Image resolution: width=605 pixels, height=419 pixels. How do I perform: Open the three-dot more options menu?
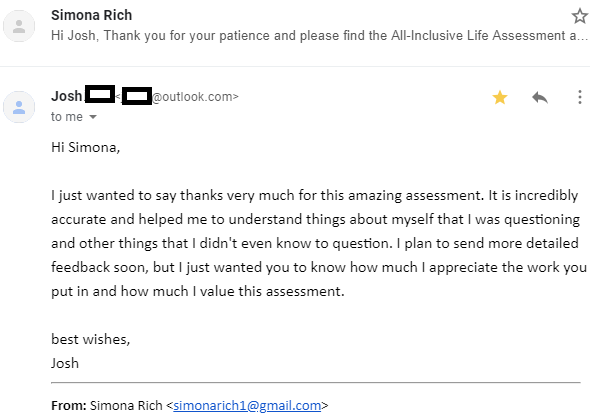[580, 97]
